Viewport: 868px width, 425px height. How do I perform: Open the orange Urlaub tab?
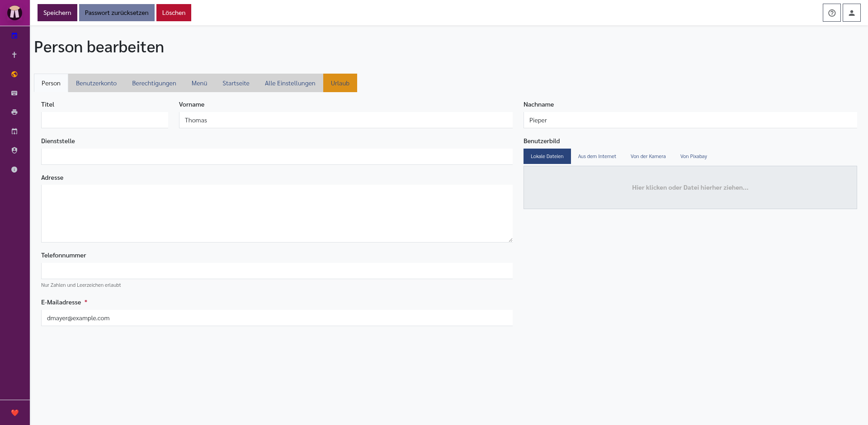340,83
